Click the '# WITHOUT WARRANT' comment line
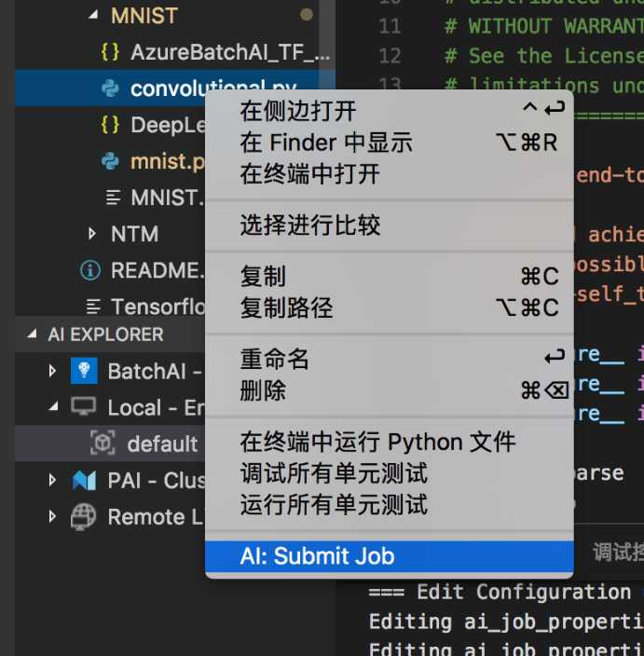Viewport: 644px width, 656px height. pyautogui.click(x=544, y=26)
